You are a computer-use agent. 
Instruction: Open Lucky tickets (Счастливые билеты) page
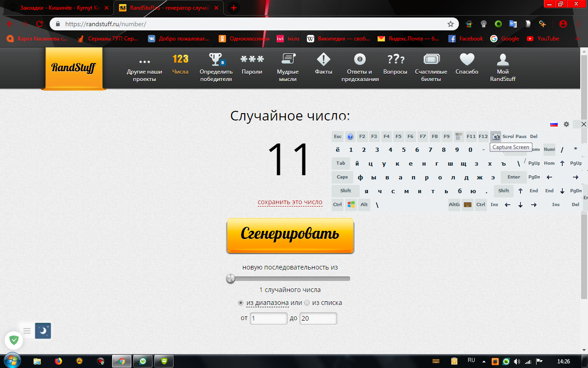pos(431,67)
